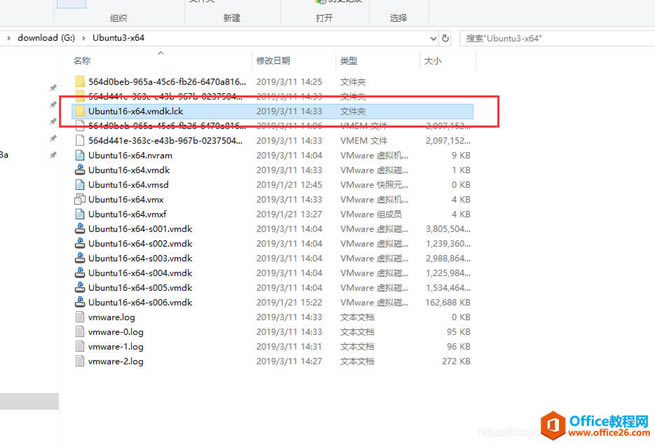The image size is (655, 445).
Task: Click the Ubuntu16-x64-s002.vmdk disk icon
Action: tap(80, 244)
